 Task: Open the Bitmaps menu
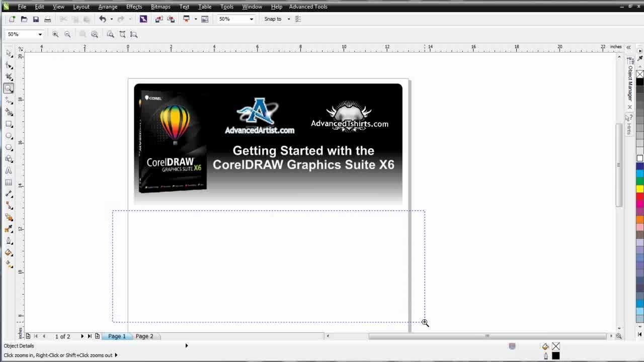(160, 7)
